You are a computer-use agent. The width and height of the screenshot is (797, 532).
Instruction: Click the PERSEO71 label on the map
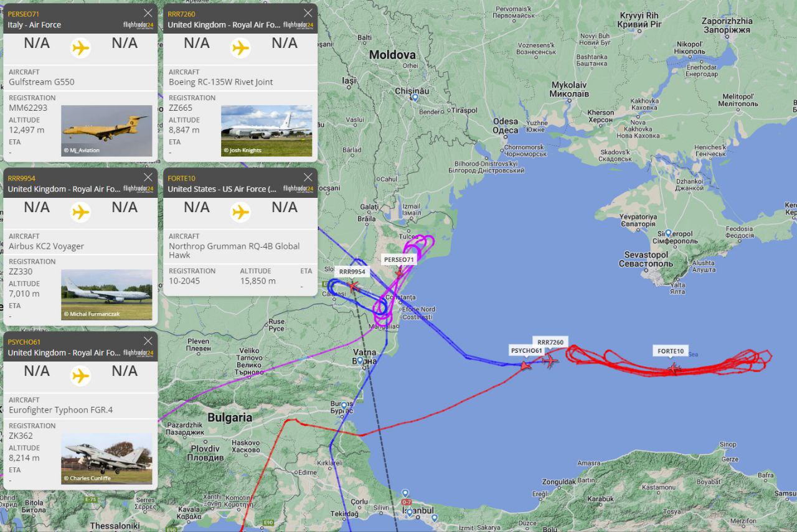398,259
